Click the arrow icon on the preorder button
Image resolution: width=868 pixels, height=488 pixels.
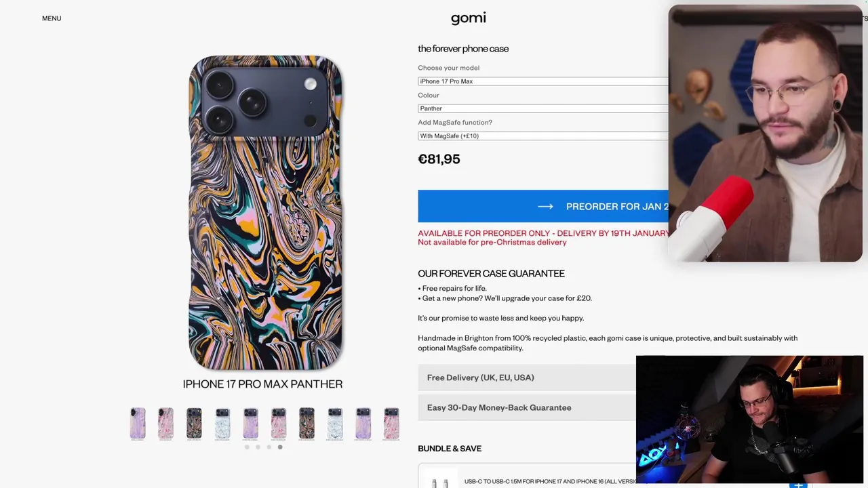tap(546, 206)
